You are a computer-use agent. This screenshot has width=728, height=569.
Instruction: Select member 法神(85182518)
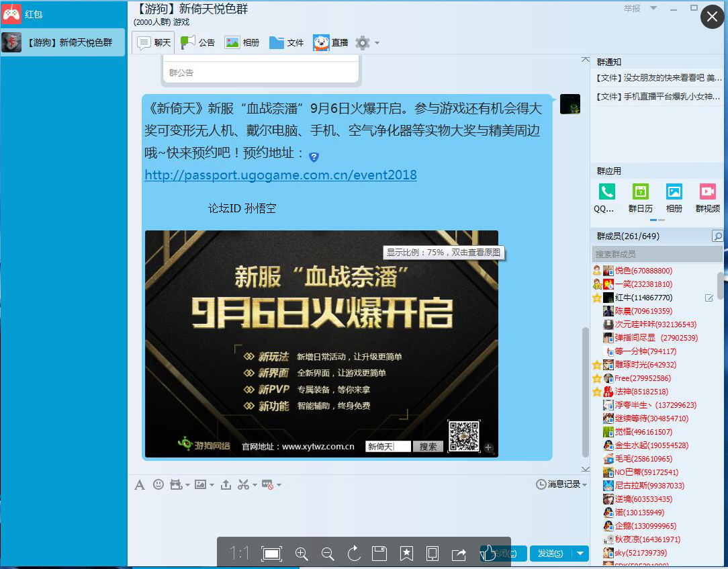[x=641, y=392]
